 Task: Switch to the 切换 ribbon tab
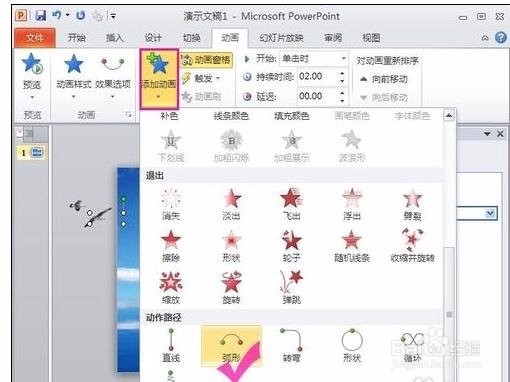[x=192, y=38]
